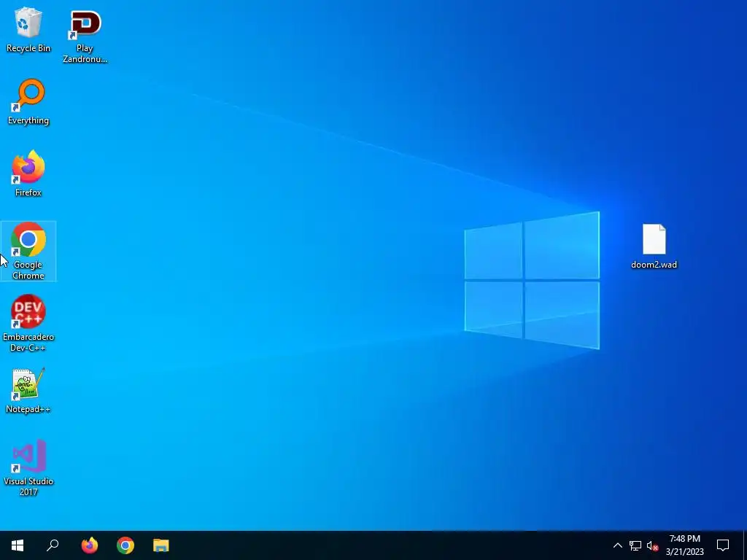Click the Show desktop strip
Screen dimensions: 747x560
click(x=745, y=545)
